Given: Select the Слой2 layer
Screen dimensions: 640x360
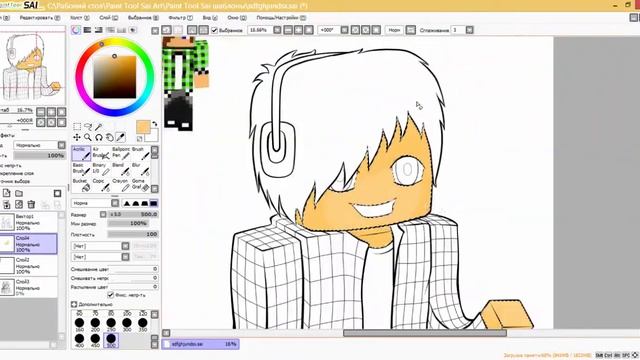Looking at the screenshot, I should [x=29, y=265].
